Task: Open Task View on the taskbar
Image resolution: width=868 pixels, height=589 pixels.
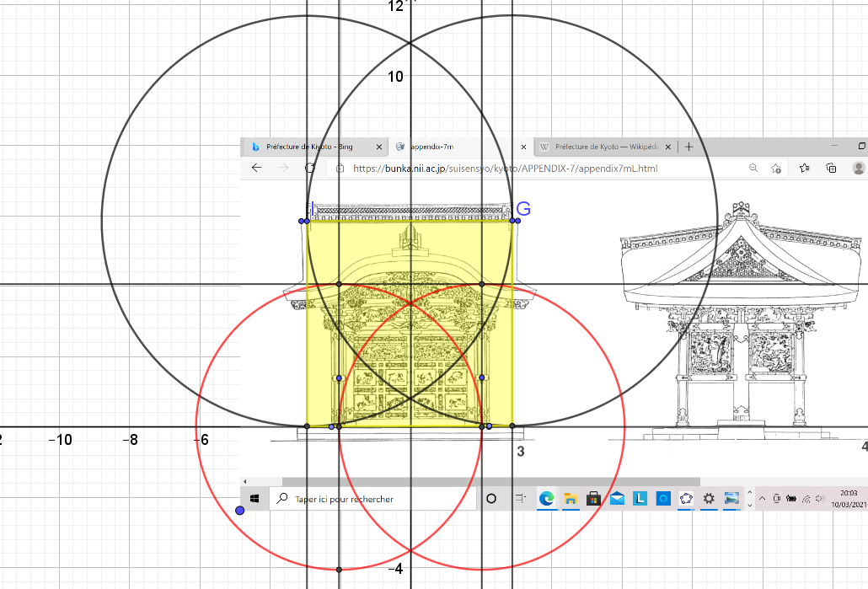Action: tap(521, 499)
